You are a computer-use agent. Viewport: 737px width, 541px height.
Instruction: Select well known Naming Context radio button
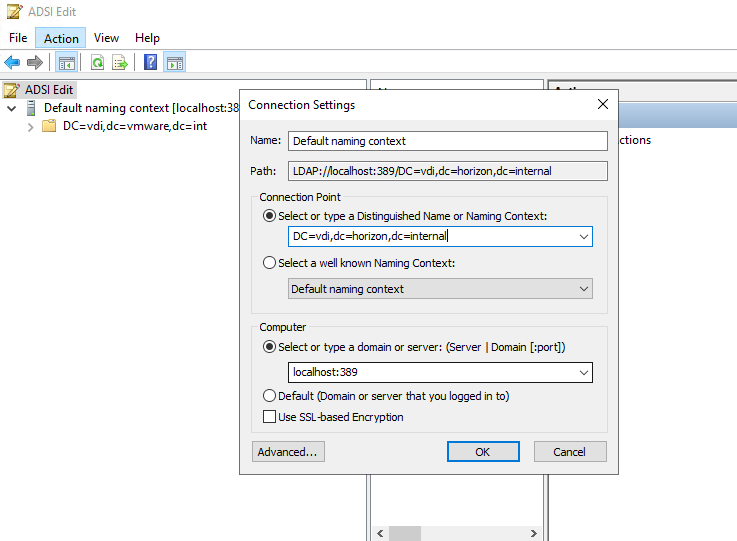269,263
